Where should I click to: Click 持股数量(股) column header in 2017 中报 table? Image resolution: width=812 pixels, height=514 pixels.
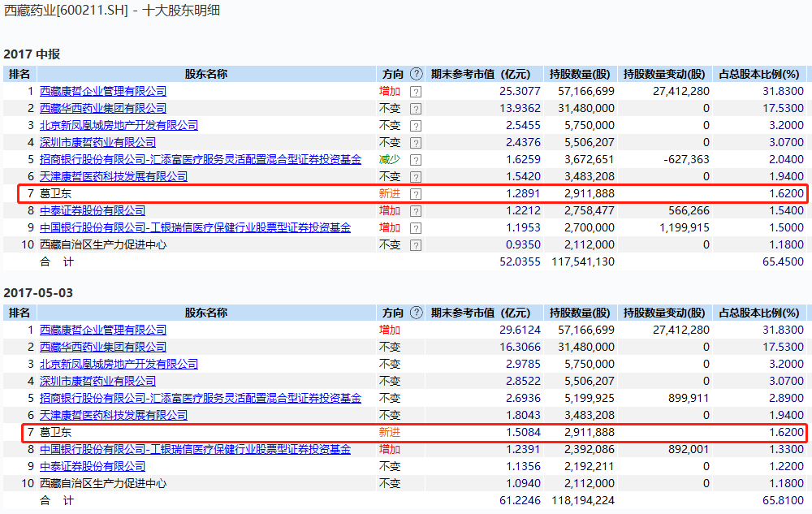pos(579,74)
